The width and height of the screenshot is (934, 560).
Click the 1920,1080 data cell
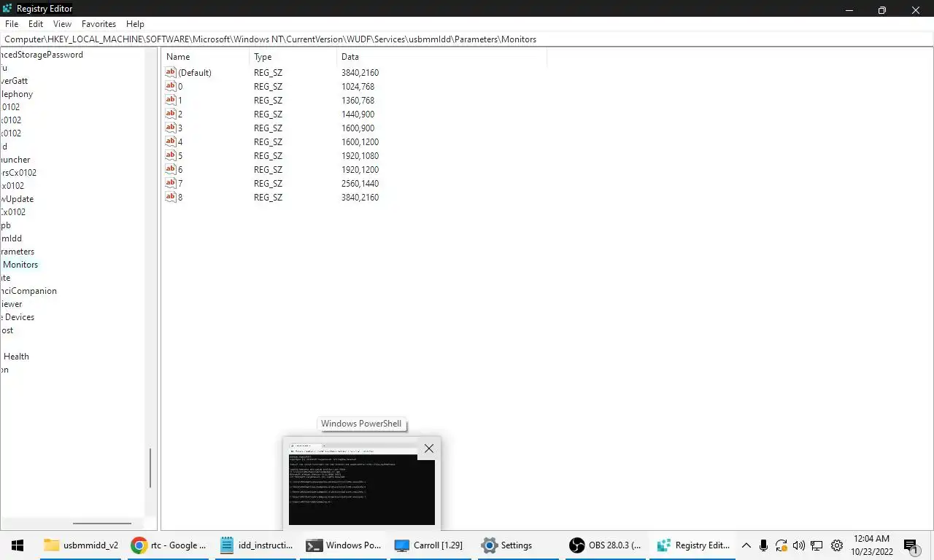point(360,155)
